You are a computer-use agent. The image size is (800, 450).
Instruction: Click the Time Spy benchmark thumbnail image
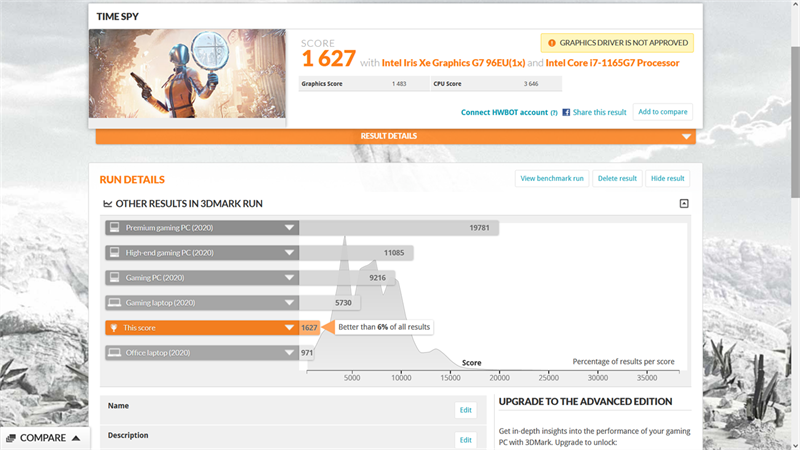187,73
